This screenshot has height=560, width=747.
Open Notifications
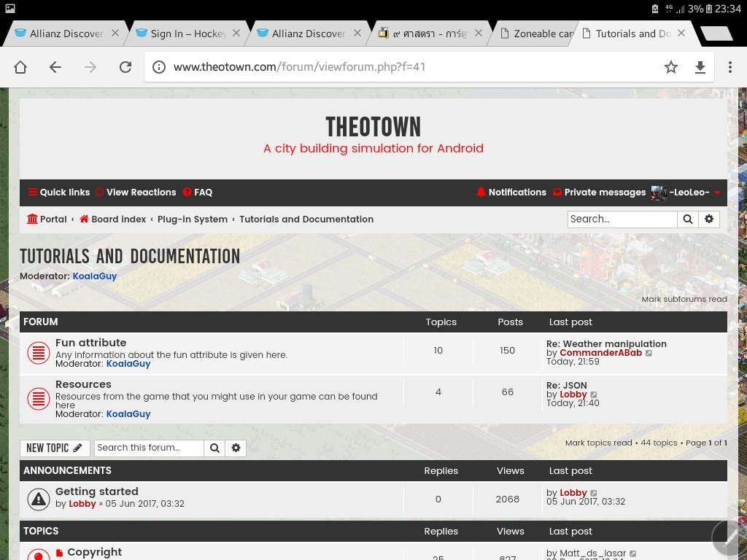pos(511,192)
